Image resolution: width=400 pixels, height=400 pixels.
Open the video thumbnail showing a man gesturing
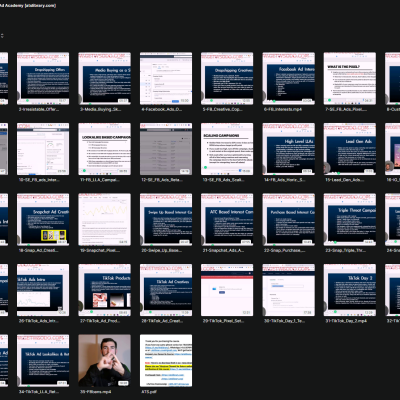pos(104,361)
